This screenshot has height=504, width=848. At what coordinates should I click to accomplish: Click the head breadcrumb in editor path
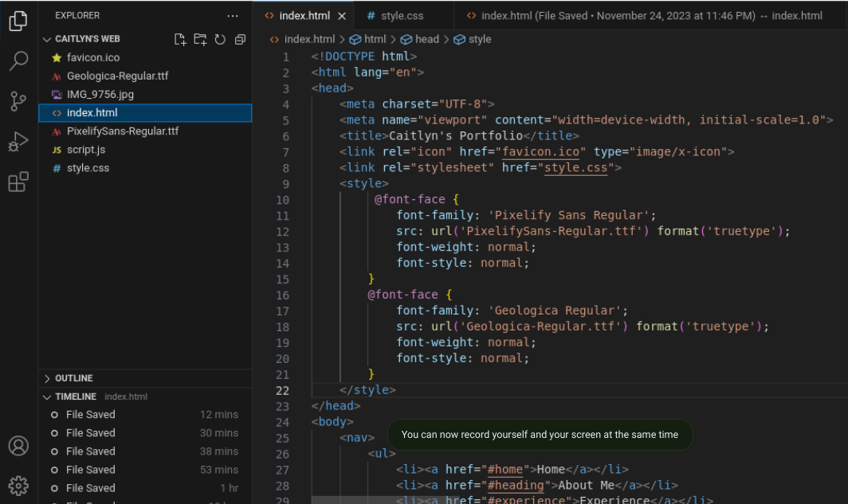pos(426,39)
